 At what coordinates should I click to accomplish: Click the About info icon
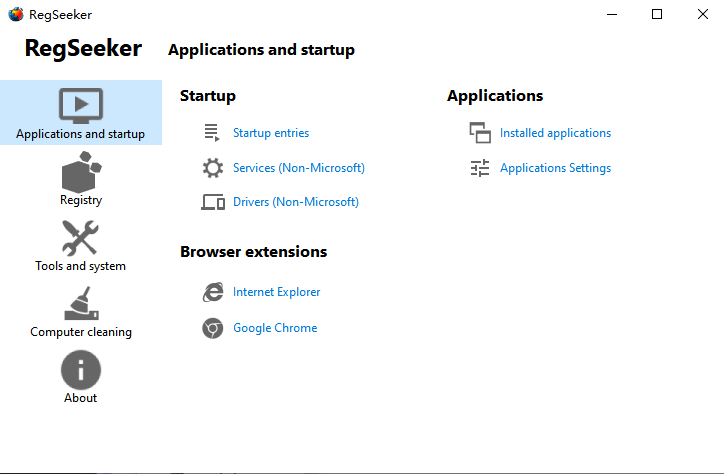(x=80, y=369)
